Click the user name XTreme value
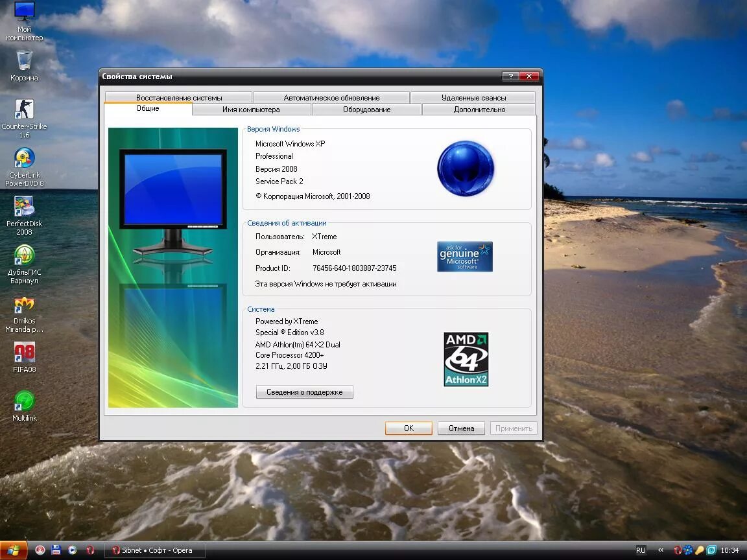 pyautogui.click(x=324, y=237)
